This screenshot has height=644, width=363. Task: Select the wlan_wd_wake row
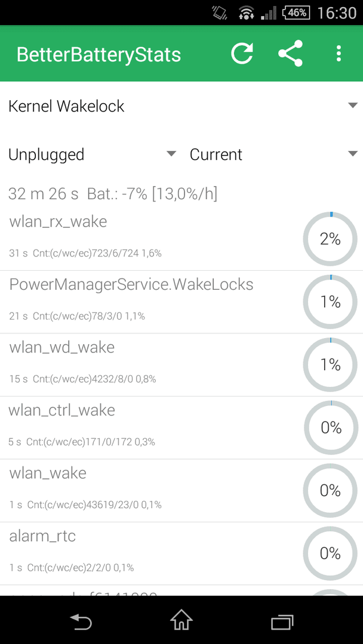pyautogui.click(x=181, y=365)
